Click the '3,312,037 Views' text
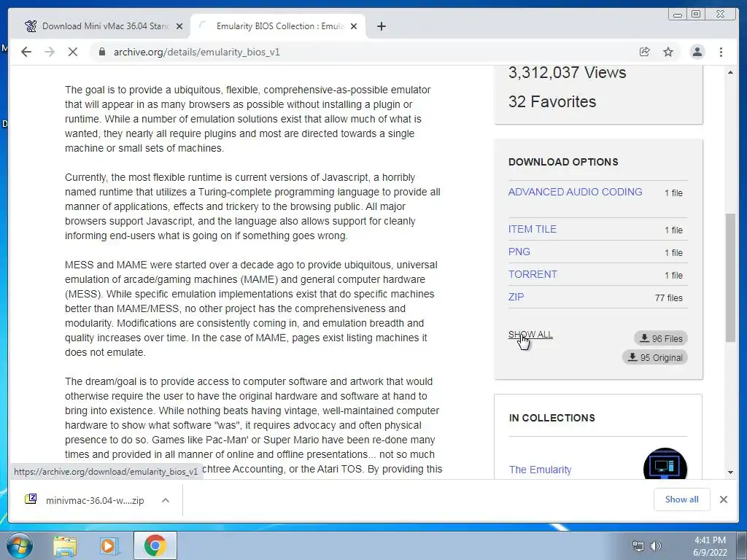Viewport: 747px width, 560px height. coord(567,72)
